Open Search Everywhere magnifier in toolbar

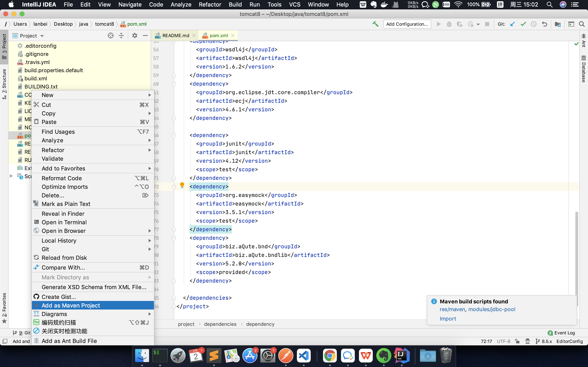[x=582, y=24]
